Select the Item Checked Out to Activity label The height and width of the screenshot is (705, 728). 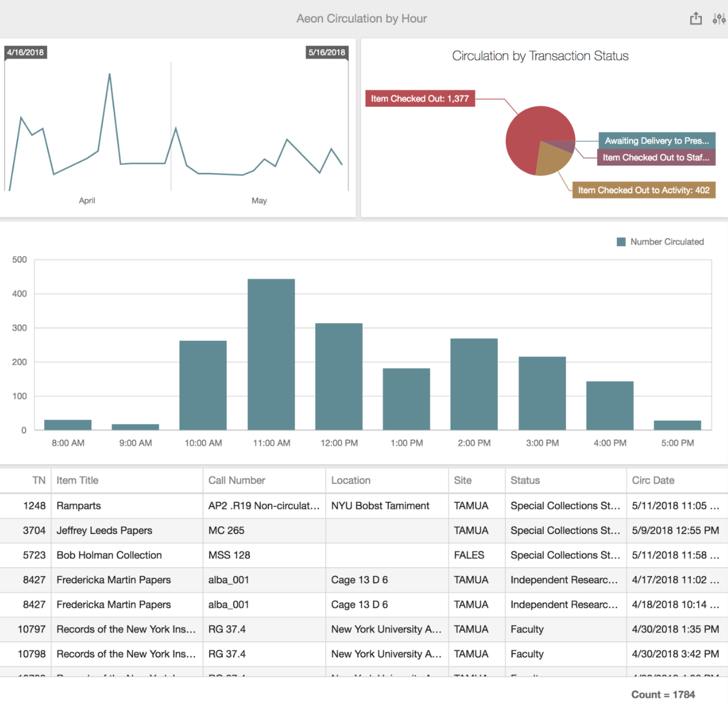click(643, 190)
